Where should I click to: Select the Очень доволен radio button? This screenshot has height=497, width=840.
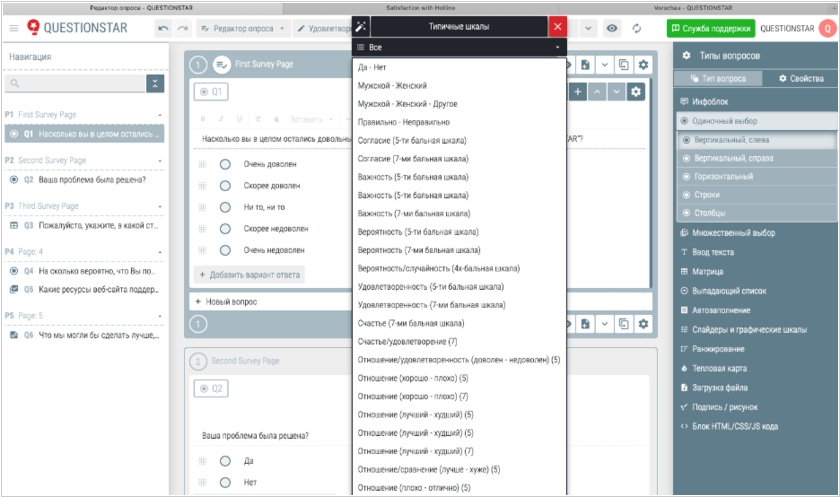225,164
